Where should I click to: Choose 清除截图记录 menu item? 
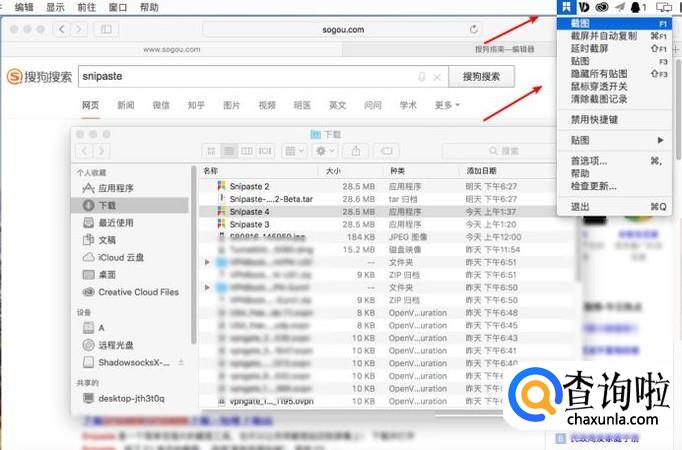(614, 99)
